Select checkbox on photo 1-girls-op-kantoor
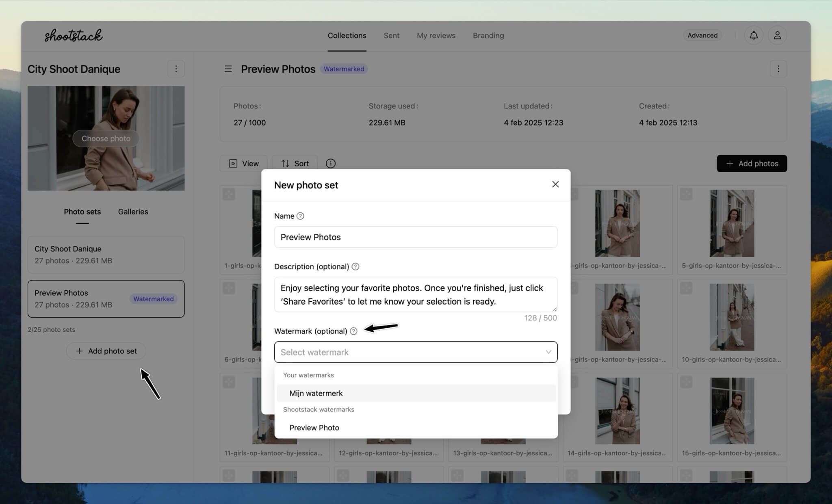 tap(229, 194)
